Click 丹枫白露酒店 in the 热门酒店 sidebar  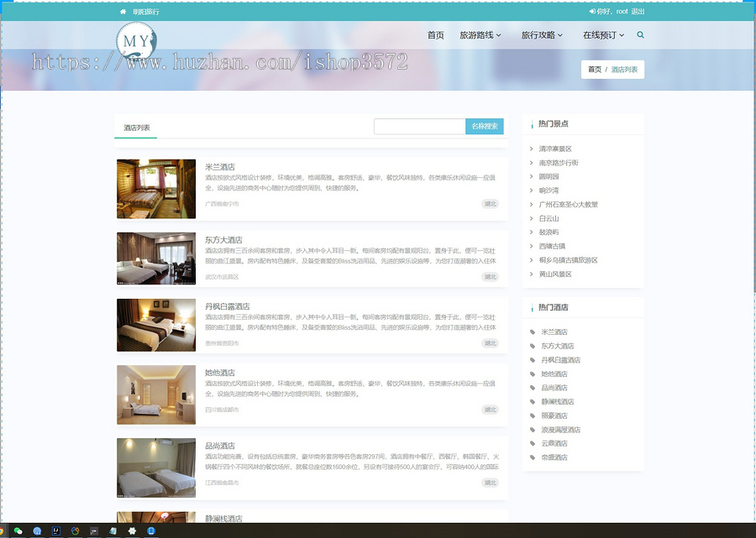point(561,360)
